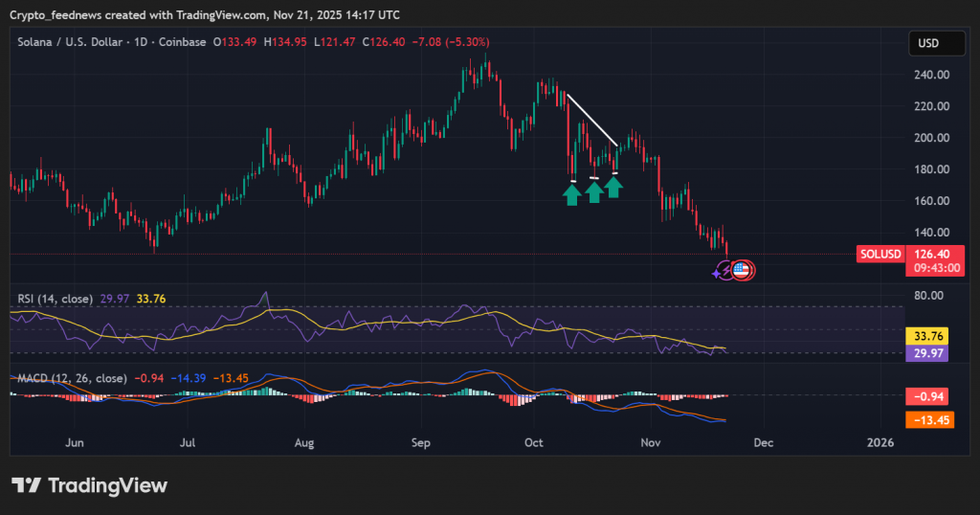Click the purple sparkle icon below last candle
The image size is (980, 515).
point(719,273)
